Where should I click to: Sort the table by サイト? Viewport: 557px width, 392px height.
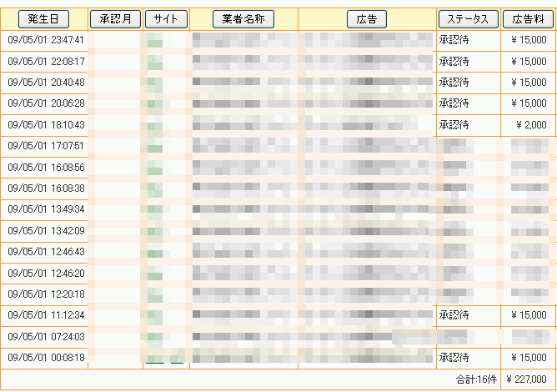166,19
